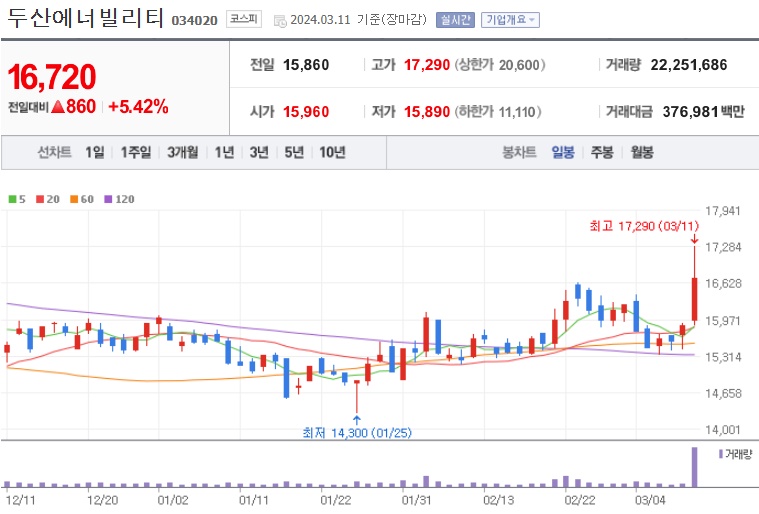Switch to 월봉 monthly candle chart
This screenshot has width=759, height=514.
tap(642, 152)
